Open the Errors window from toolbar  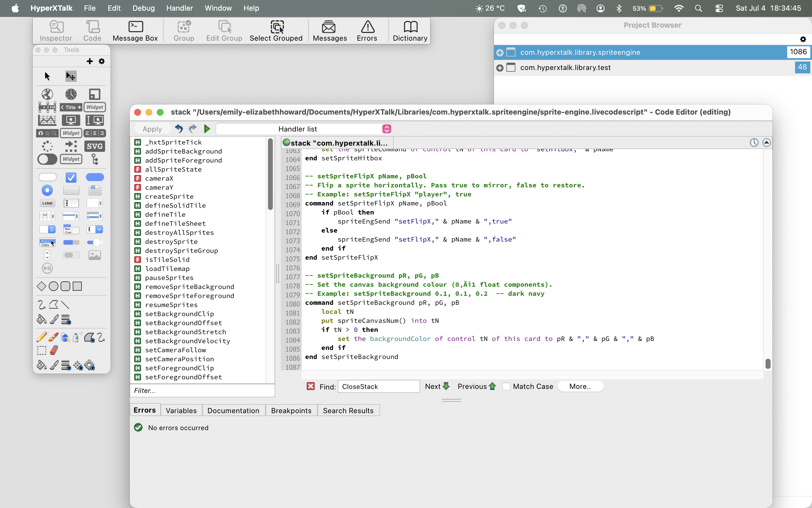[367, 30]
